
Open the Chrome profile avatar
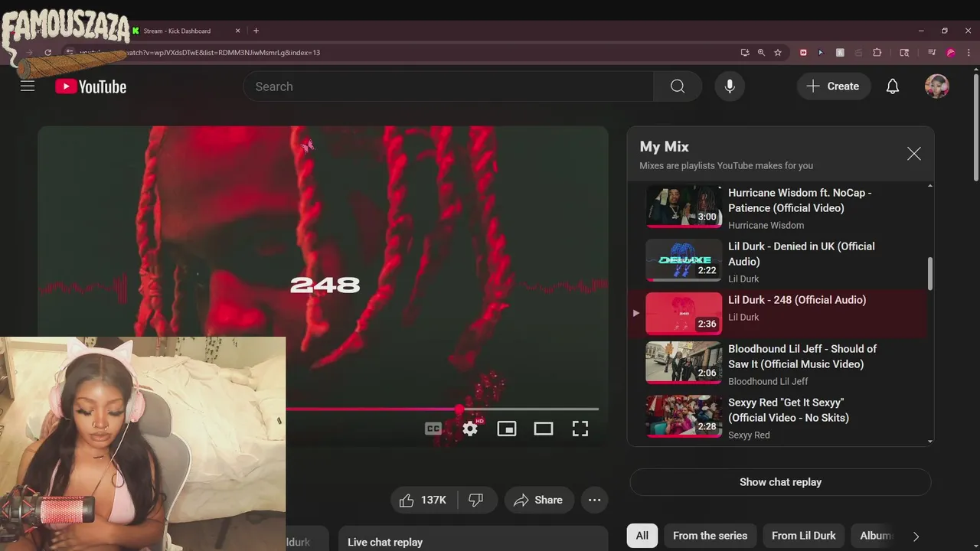pos(951,53)
